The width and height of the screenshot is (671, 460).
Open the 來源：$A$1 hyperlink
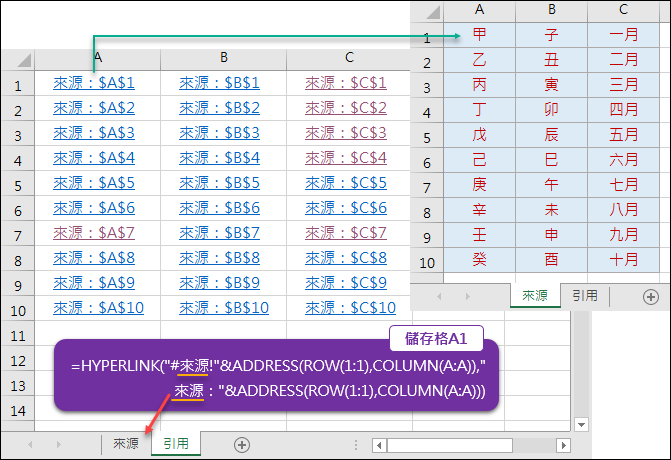point(94,83)
